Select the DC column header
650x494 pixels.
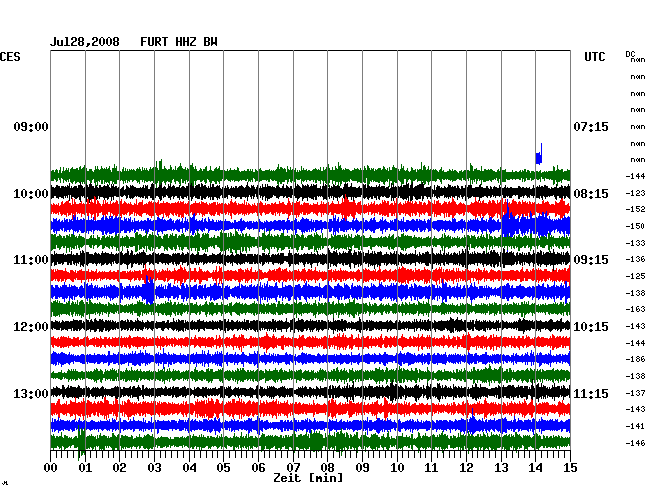[630, 54]
